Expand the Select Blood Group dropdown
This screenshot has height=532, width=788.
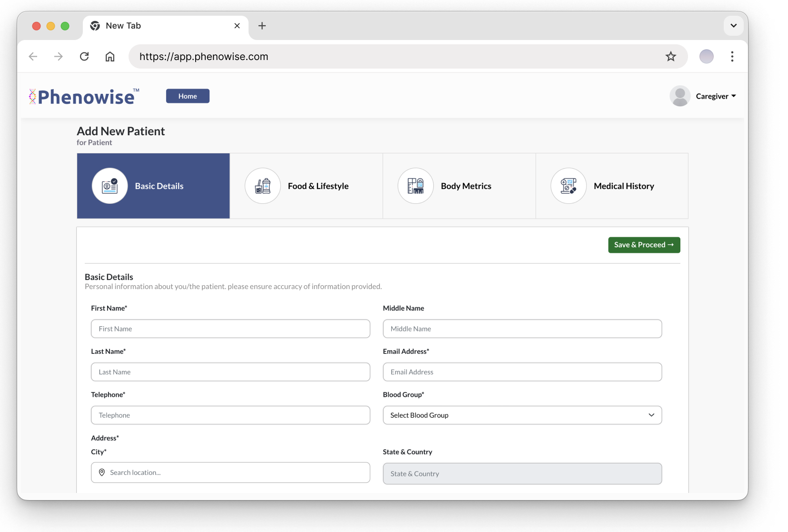click(x=522, y=415)
